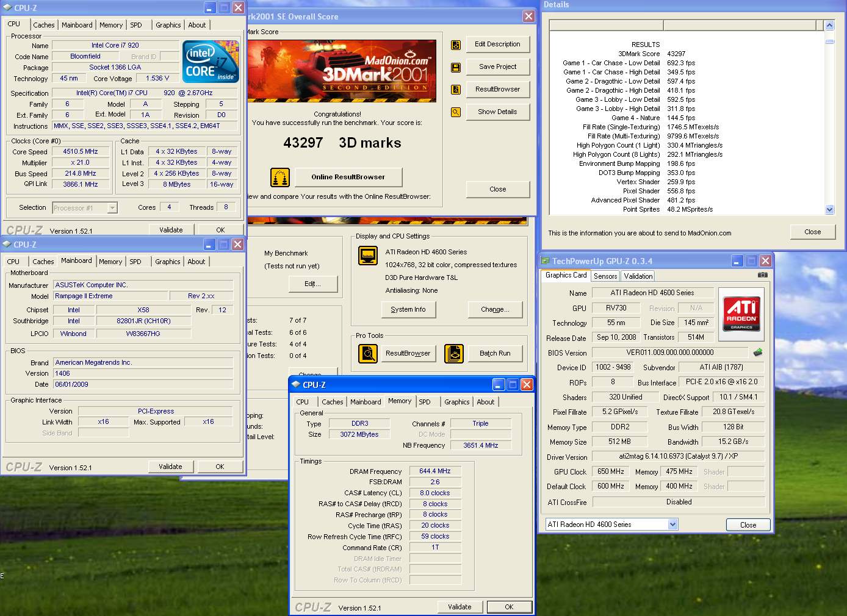847x616 pixels.
Task: Click the Save Project floppy disk icon
Action: [456, 67]
